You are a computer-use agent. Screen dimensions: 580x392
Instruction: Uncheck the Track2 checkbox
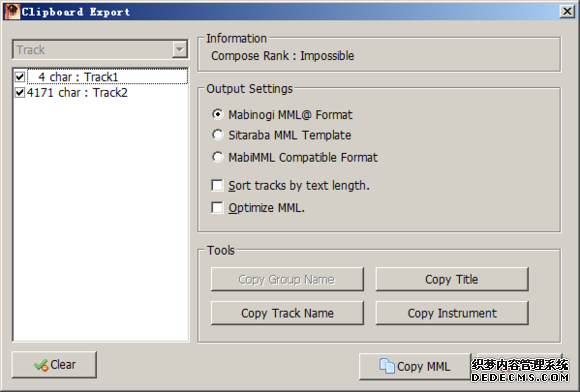pos(20,92)
